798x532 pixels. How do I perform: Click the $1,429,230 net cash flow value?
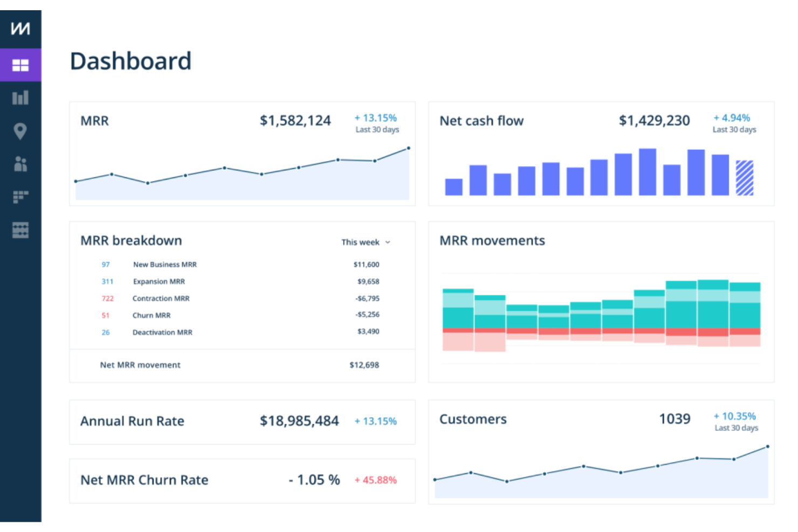click(x=654, y=120)
